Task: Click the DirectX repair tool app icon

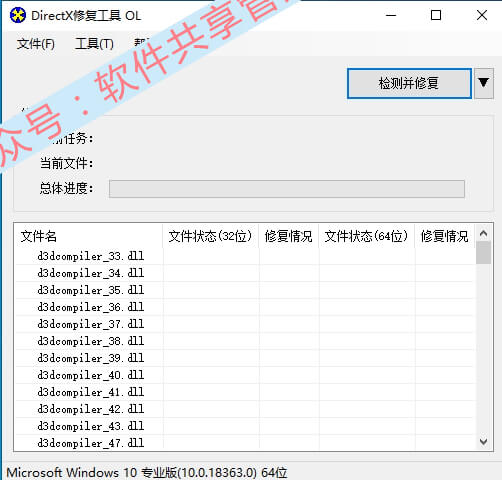Action: [x=18, y=15]
